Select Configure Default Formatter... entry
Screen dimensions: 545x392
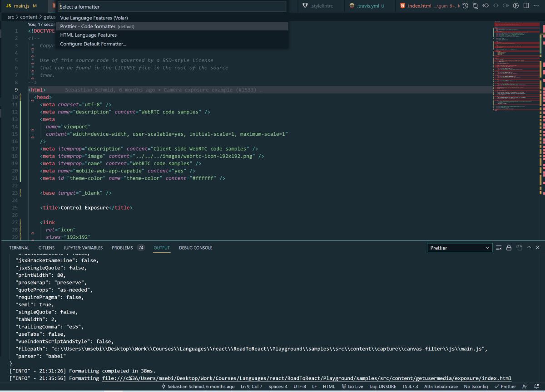pyautogui.click(x=172, y=44)
